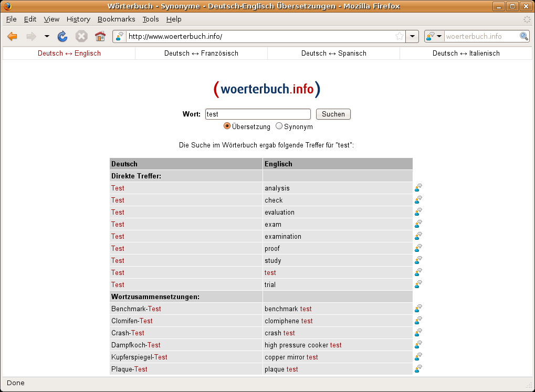Open the Tools menu
Image resolution: width=535 pixels, height=392 pixels.
151,19
